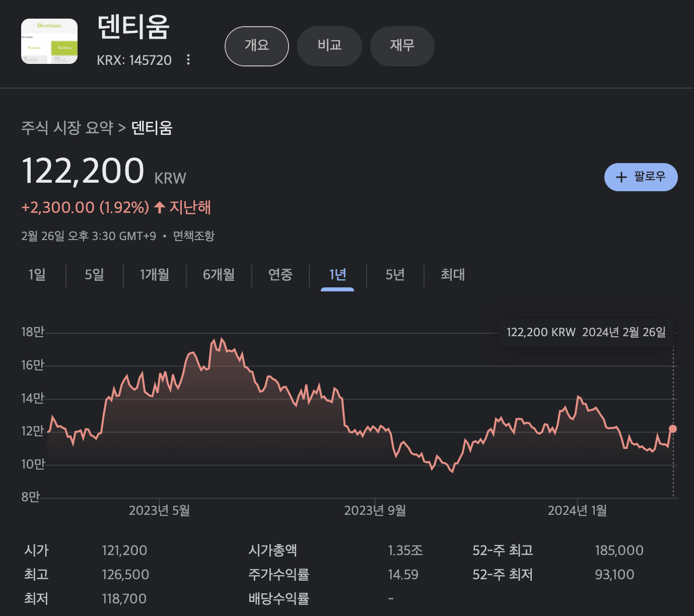Show the 연중 year-to-date range
The image size is (694, 616).
pos(281,275)
